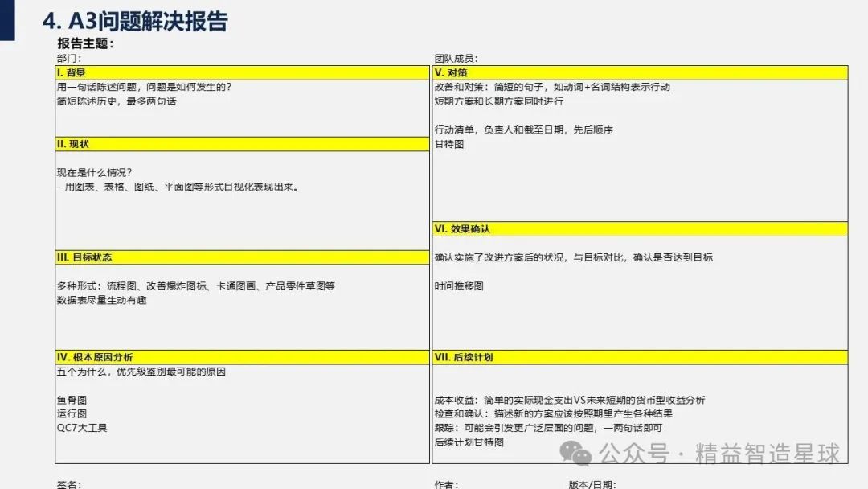
Task: Click the slide title "4. A3问题解决报告"
Action: click(x=135, y=21)
